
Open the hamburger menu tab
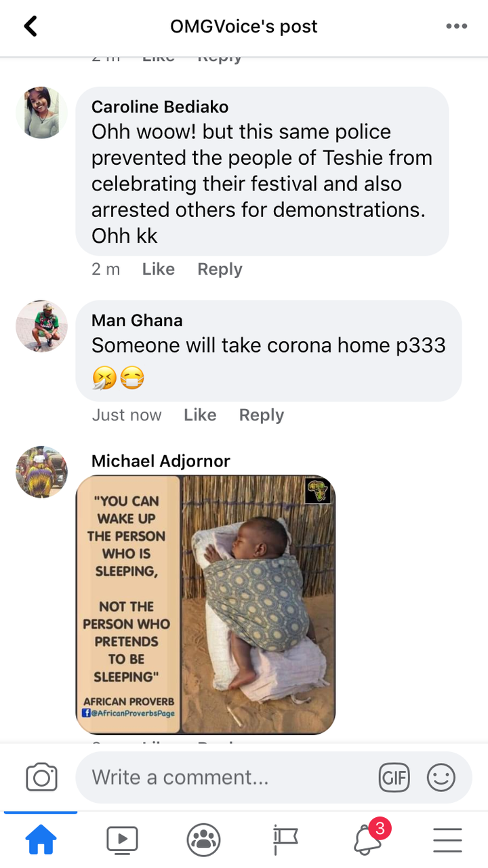point(447,841)
